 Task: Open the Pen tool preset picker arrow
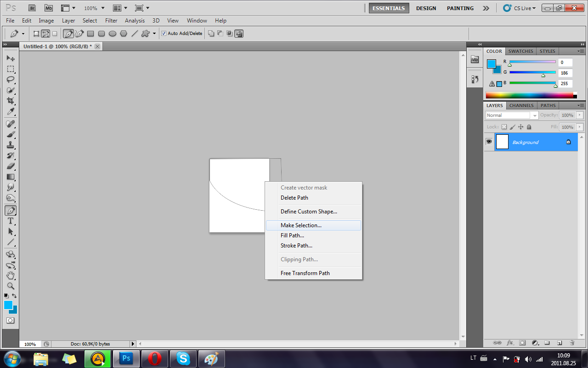tap(23, 34)
